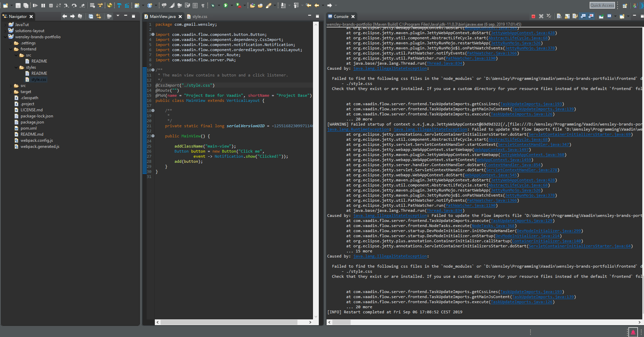The width and height of the screenshot is (644, 337).
Task: Switch to the style.css editor tab
Action: pos(200,17)
